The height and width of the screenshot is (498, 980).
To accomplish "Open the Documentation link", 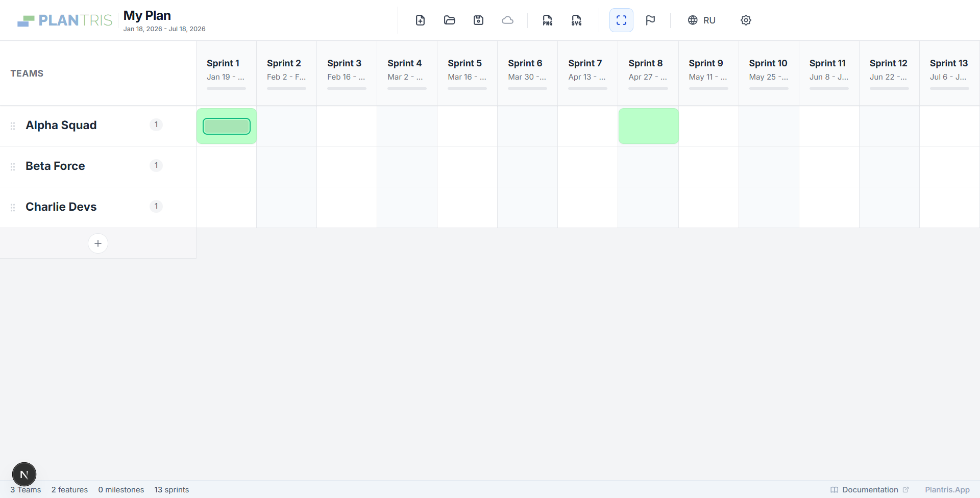I will click(870, 490).
